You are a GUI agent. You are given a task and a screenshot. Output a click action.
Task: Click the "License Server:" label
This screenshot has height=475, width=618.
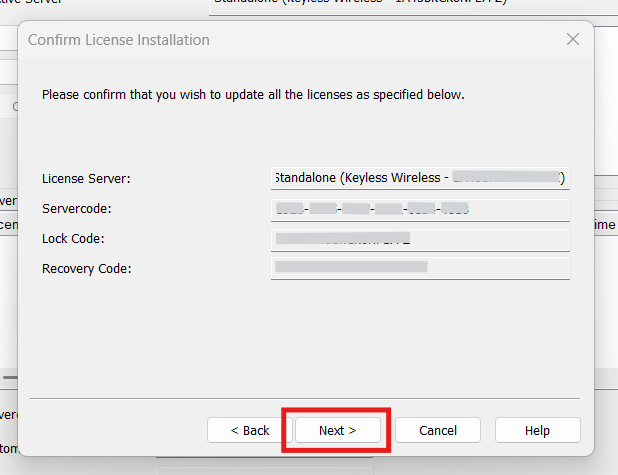[x=86, y=178]
